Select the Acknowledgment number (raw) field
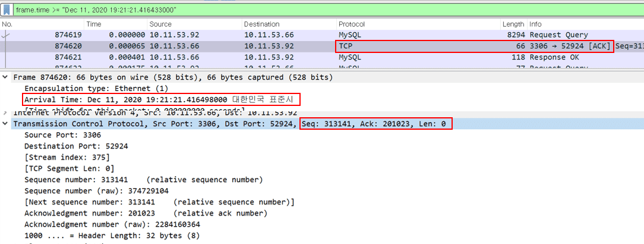The width and height of the screenshot is (644, 244). point(112,224)
